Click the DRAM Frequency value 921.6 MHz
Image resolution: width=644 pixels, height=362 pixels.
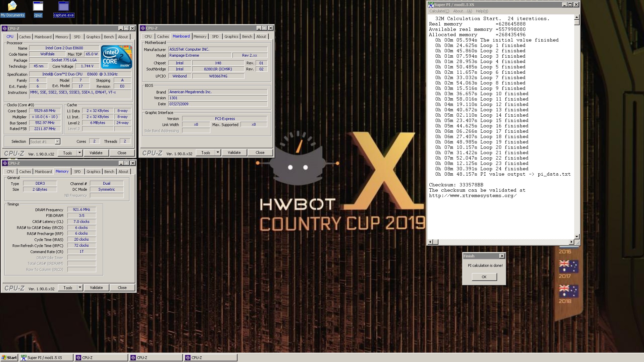(82, 210)
